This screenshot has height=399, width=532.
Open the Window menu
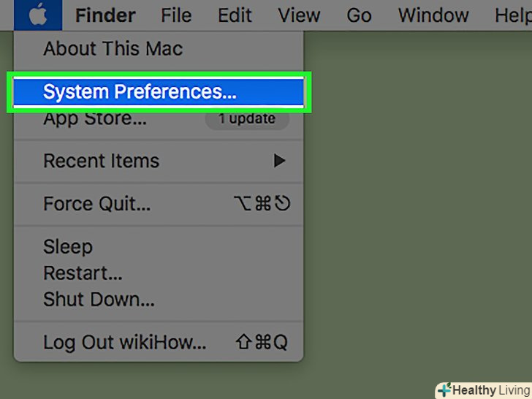(432, 15)
